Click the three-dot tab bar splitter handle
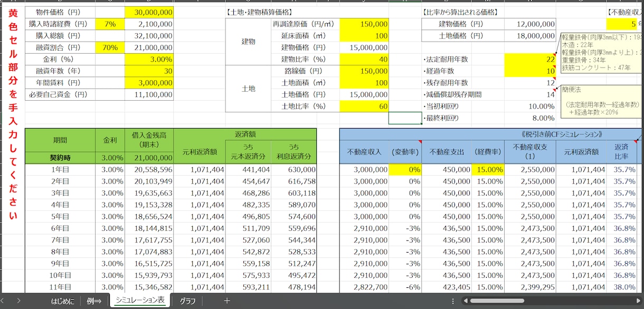Screen dimensions: 644x309 (x=453, y=301)
